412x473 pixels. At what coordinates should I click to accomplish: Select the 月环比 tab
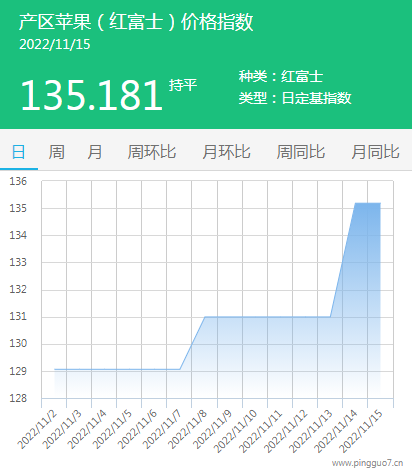tap(227, 152)
